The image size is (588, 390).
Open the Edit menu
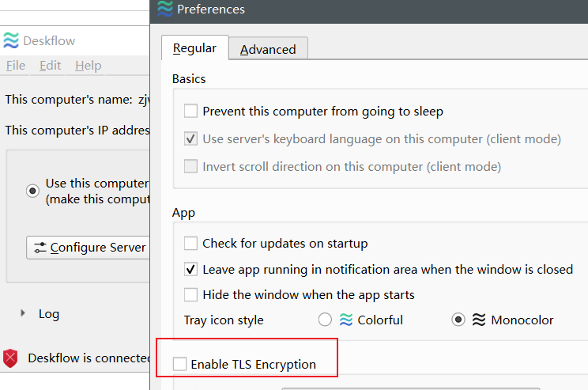50,66
